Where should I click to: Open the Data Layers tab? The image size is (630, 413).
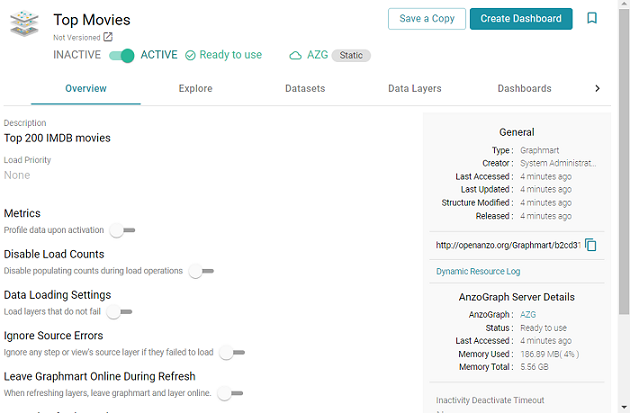414,89
